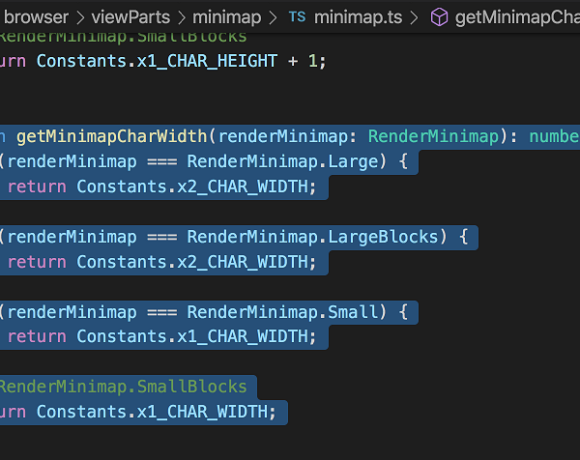The width and height of the screenshot is (580, 460).
Task: Click getMinimapCharWidth function name
Action: 111,136
